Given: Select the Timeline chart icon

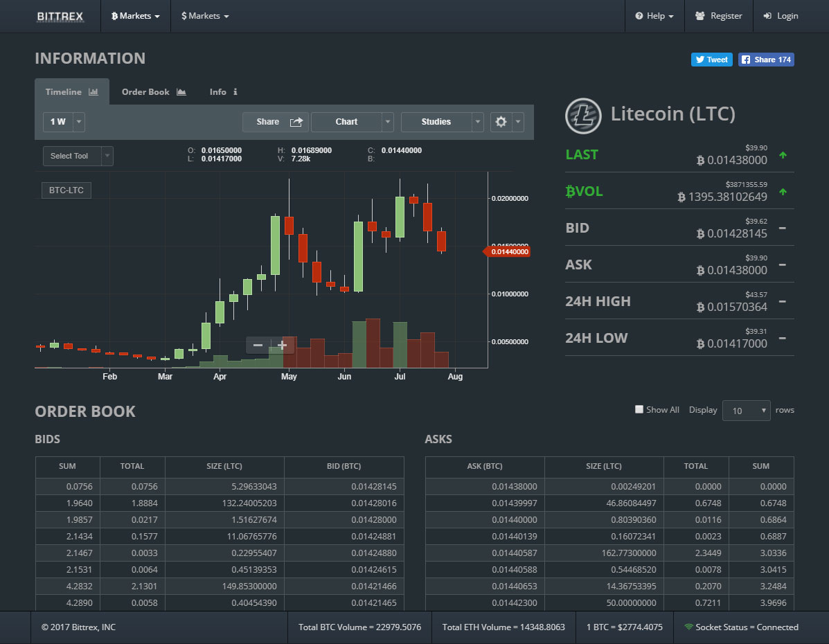Looking at the screenshot, I should pyautogui.click(x=92, y=91).
